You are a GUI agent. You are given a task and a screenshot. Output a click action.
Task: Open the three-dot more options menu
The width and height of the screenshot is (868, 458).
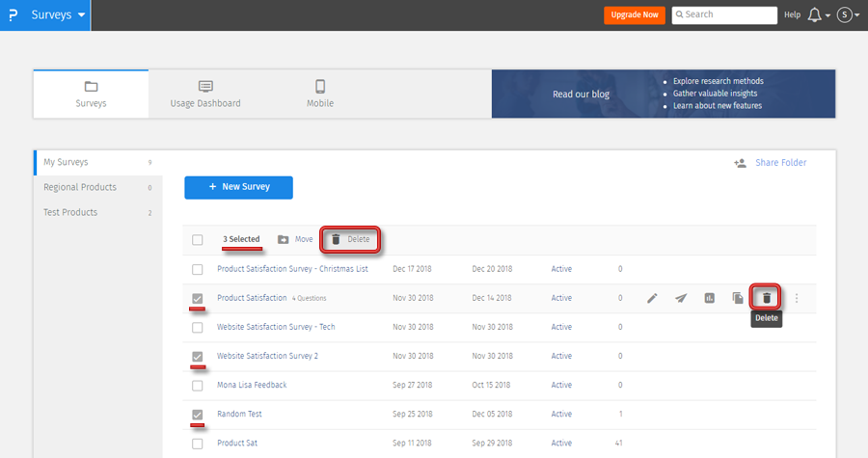click(797, 298)
